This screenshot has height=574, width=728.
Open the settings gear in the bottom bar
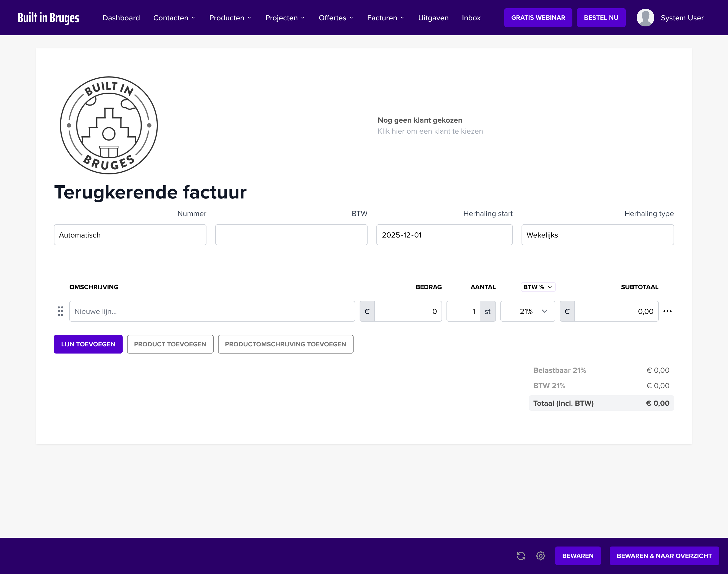[x=541, y=556]
